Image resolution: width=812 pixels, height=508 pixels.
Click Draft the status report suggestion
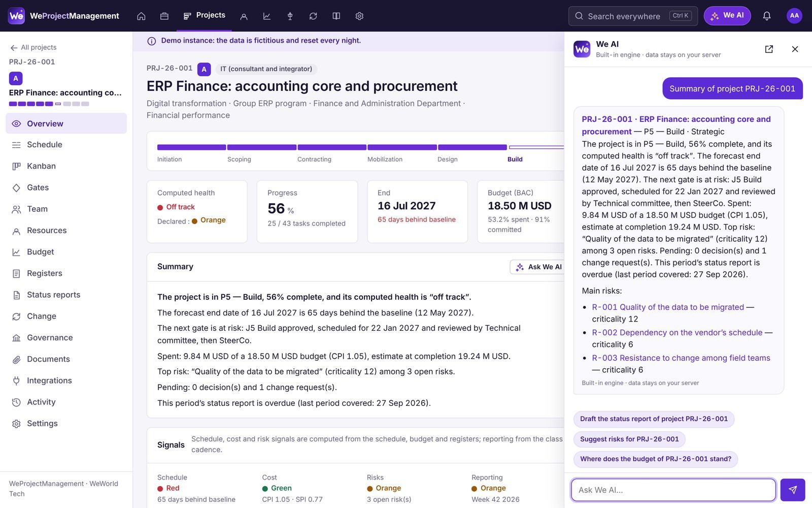pos(654,419)
